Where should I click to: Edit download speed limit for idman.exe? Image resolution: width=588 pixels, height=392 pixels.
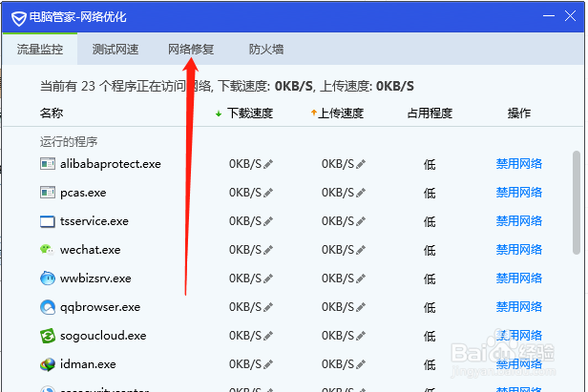pyautogui.click(x=268, y=364)
